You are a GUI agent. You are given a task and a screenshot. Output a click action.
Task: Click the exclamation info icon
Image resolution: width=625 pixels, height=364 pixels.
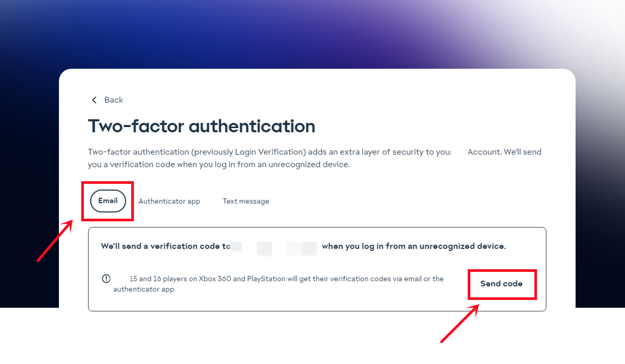[106, 279]
